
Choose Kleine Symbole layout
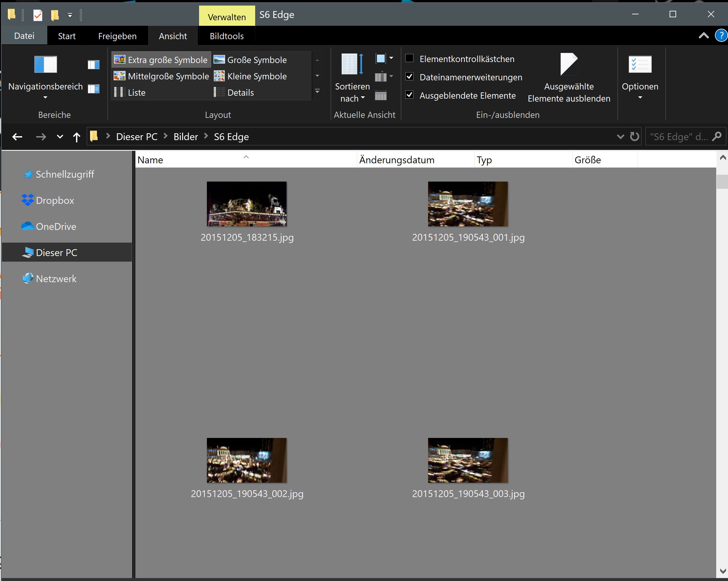click(251, 76)
